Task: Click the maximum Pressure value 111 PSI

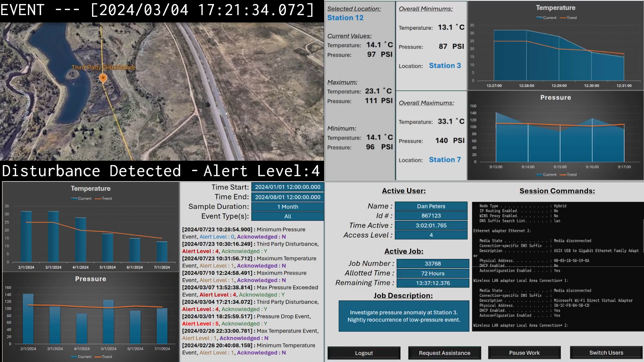Action: pos(379,101)
